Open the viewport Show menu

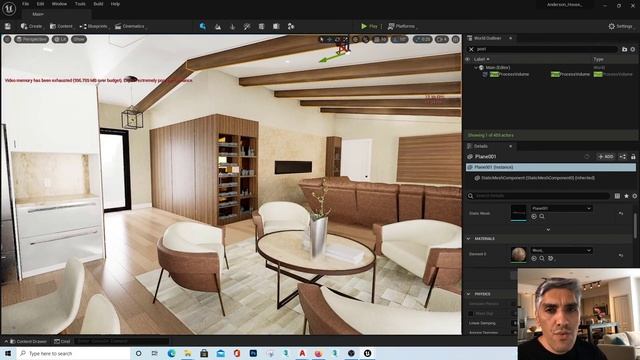tap(79, 39)
